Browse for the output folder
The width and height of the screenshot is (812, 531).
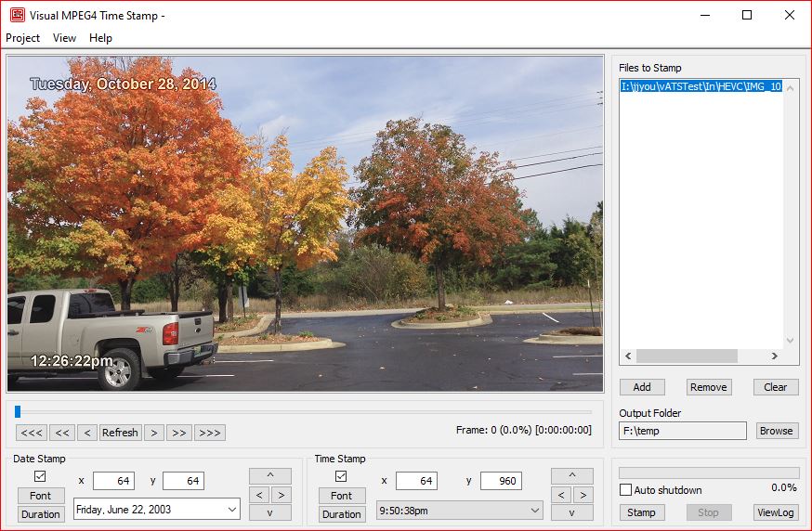[776, 431]
